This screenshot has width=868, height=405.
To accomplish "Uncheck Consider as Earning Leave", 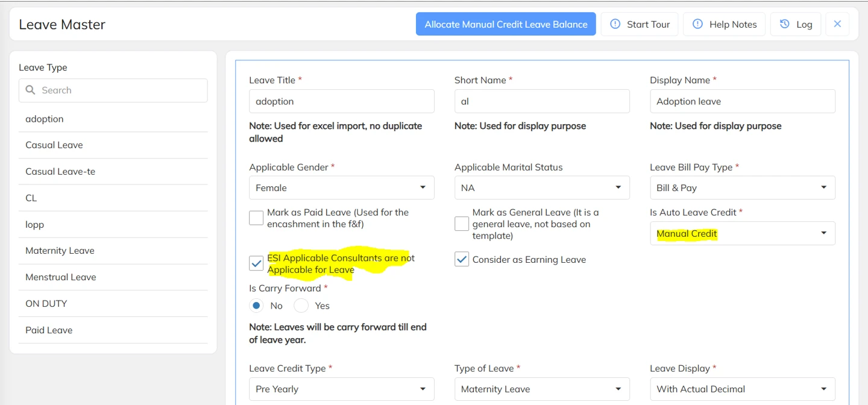I will pyautogui.click(x=462, y=260).
